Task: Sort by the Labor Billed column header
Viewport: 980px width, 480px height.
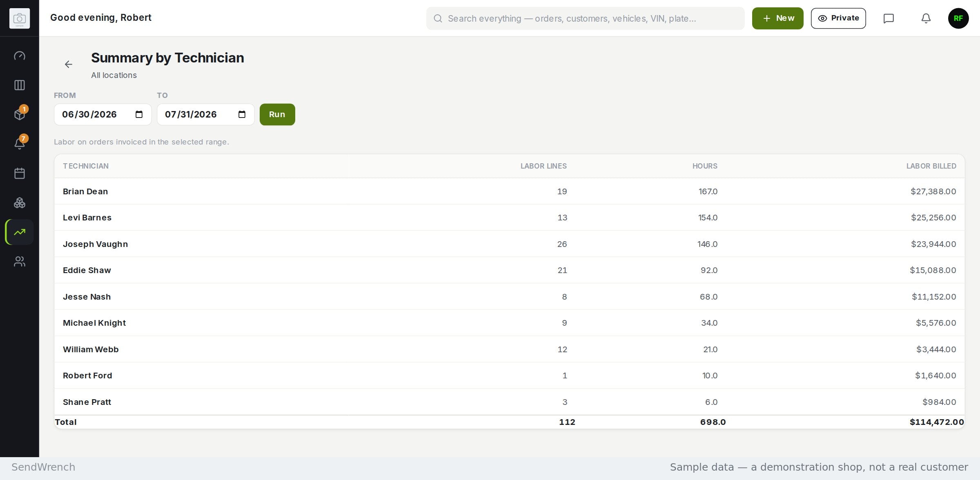Action: pos(931,166)
